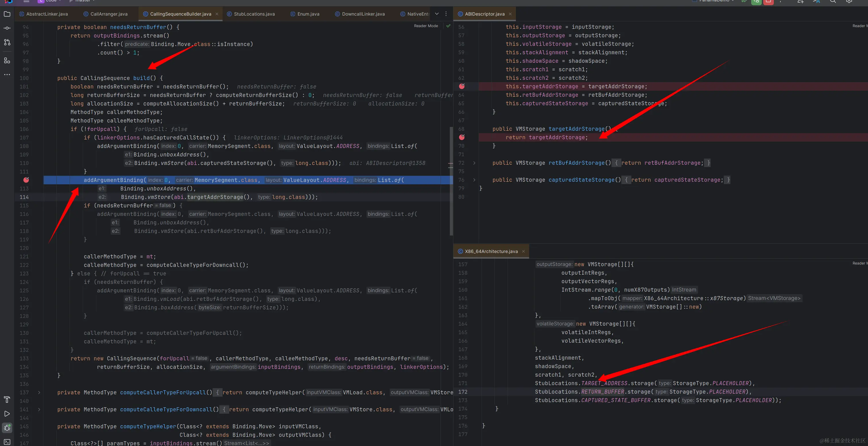Select the ABIDescriptor.java tab

(485, 14)
